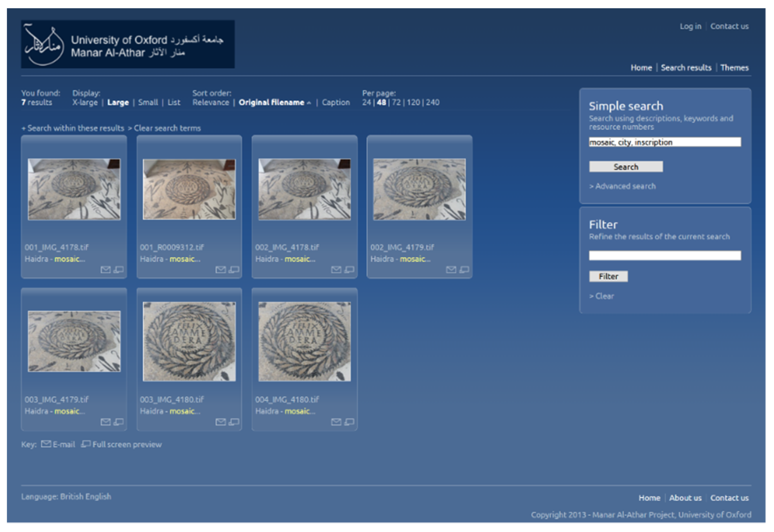The height and width of the screenshot is (532, 774).
Task: Open full screen preview of 003_IMG_4180.tif
Action: (234, 422)
